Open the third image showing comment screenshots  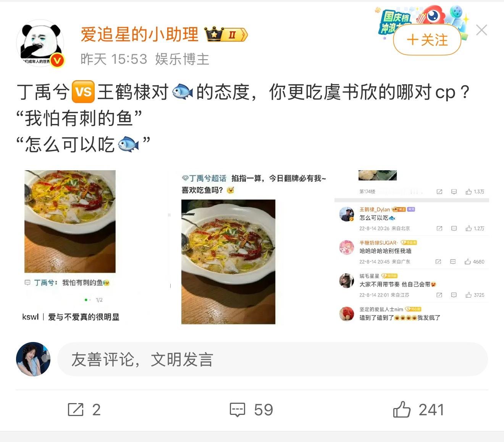tap(412, 247)
